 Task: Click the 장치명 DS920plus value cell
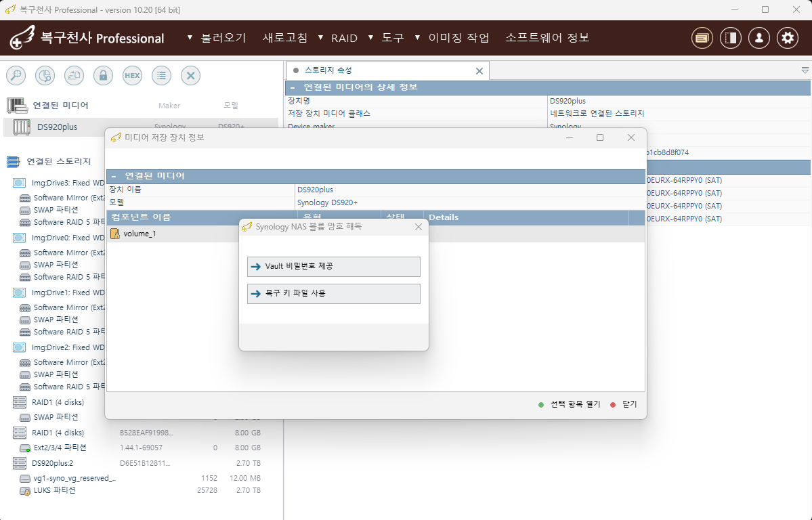coord(568,101)
